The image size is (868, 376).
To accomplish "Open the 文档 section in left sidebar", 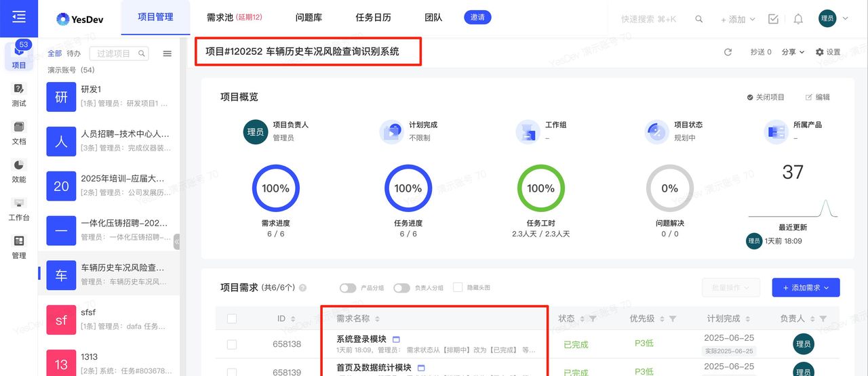I will [19, 133].
